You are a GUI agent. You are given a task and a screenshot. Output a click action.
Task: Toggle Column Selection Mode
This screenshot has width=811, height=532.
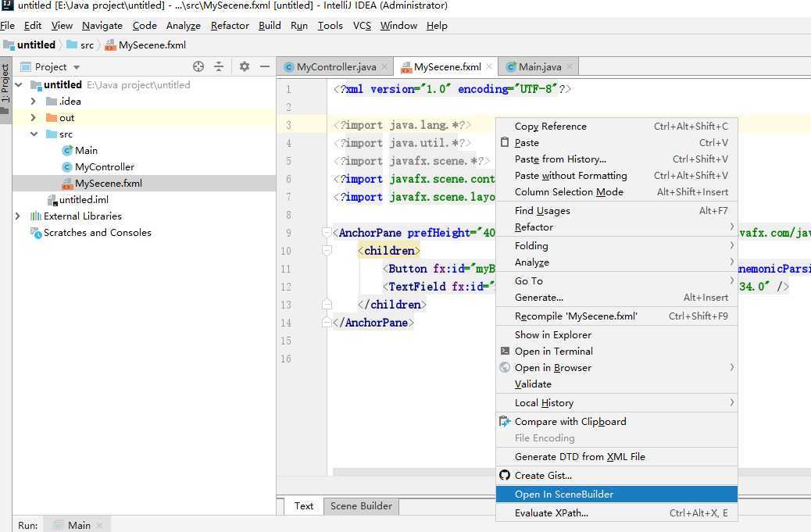coord(616,192)
